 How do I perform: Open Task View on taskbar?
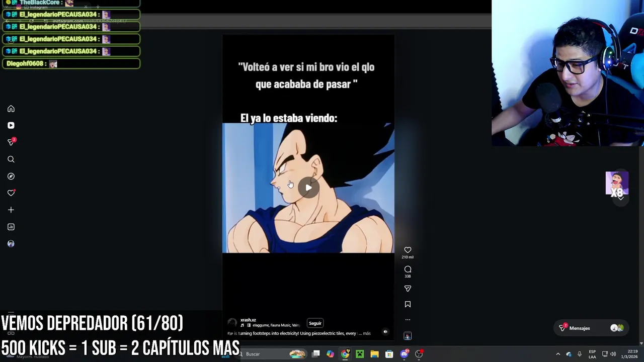click(x=316, y=354)
